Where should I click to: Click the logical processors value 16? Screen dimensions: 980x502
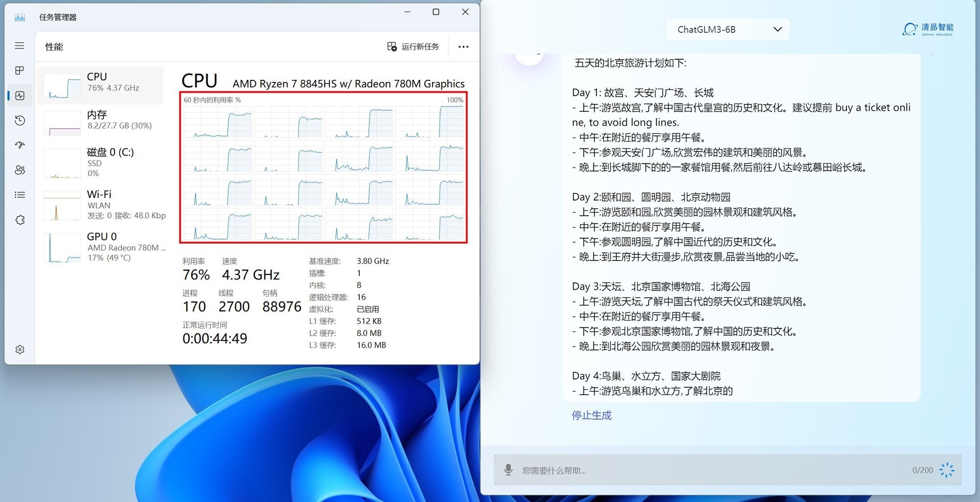pos(361,297)
